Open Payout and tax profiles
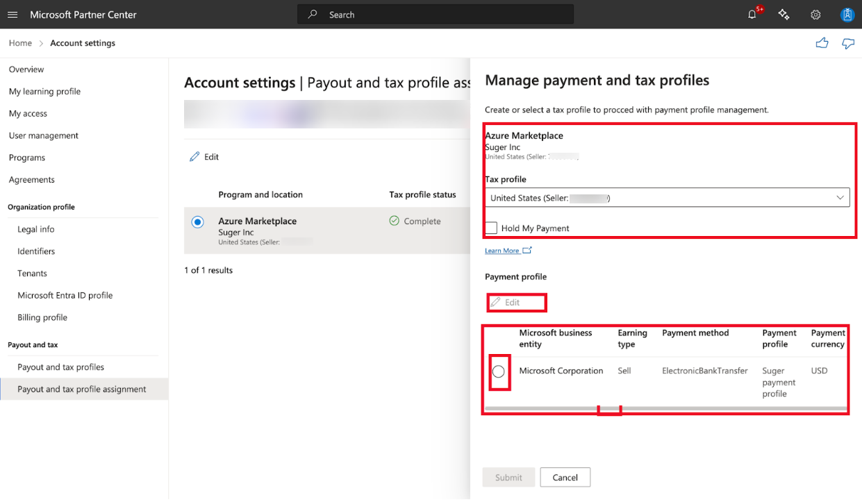This screenshot has width=862, height=504. 60,367
